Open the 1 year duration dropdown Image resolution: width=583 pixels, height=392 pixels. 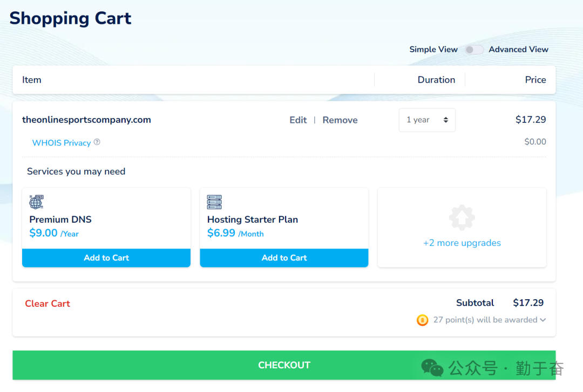coord(427,120)
